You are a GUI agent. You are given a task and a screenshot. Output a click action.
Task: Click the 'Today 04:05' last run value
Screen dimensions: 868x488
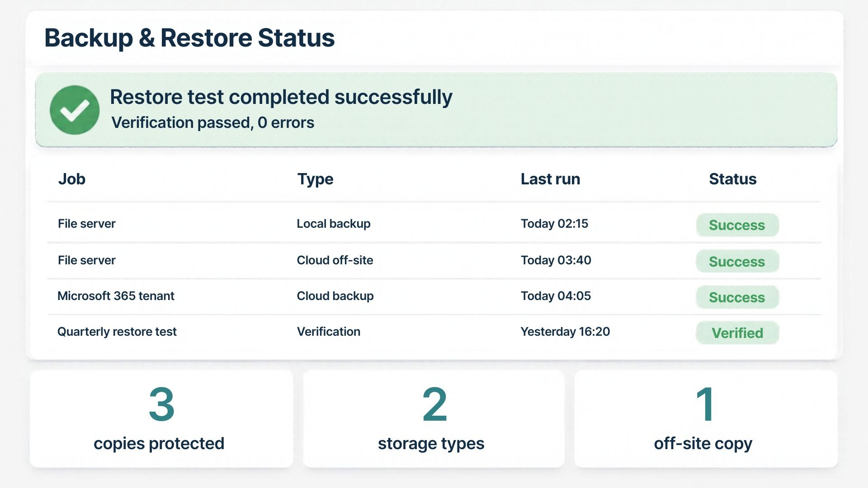pos(556,296)
